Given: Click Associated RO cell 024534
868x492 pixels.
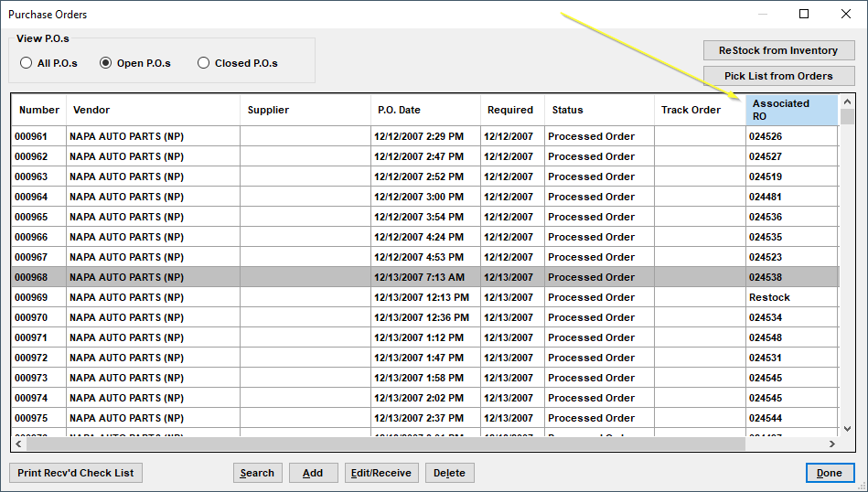Looking at the screenshot, I should tap(791, 317).
